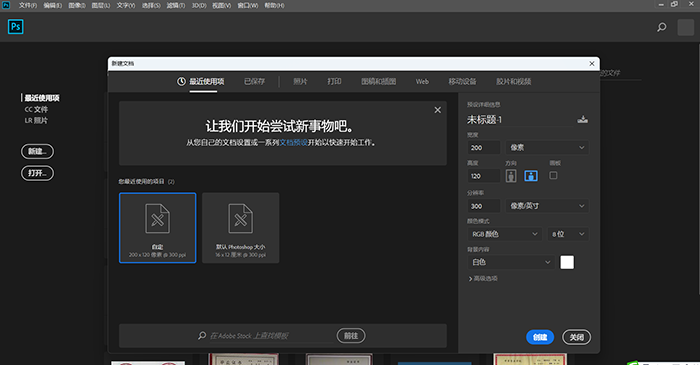700x365 pixels.
Task: Switch to the 最近使用项 tab
Action: [x=207, y=81]
